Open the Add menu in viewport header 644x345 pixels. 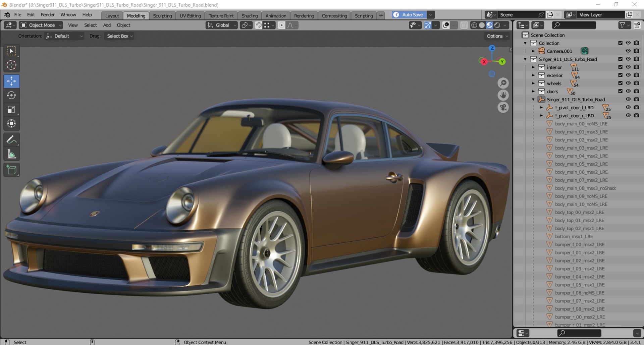(107, 25)
